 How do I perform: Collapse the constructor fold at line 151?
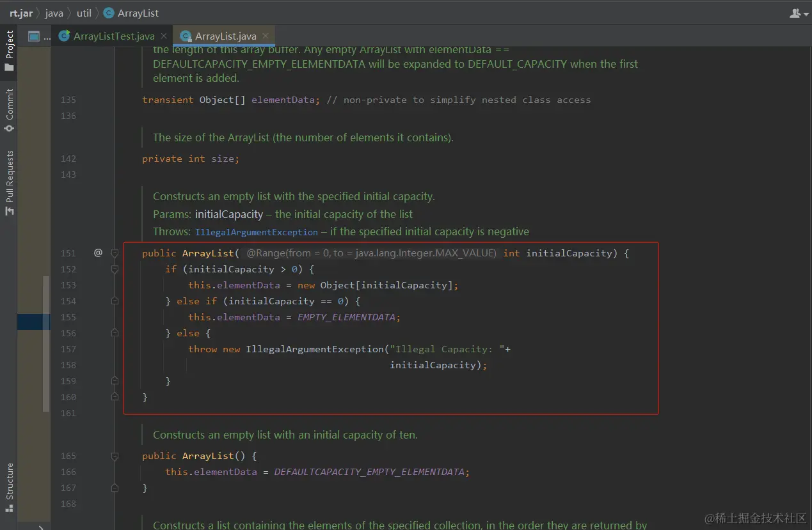point(115,253)
